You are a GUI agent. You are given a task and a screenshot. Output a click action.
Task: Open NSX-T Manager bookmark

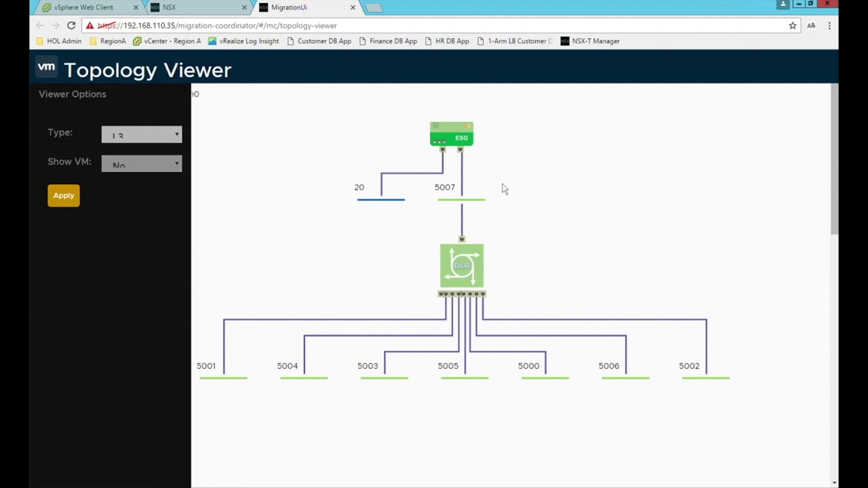(x=590, y=41)
